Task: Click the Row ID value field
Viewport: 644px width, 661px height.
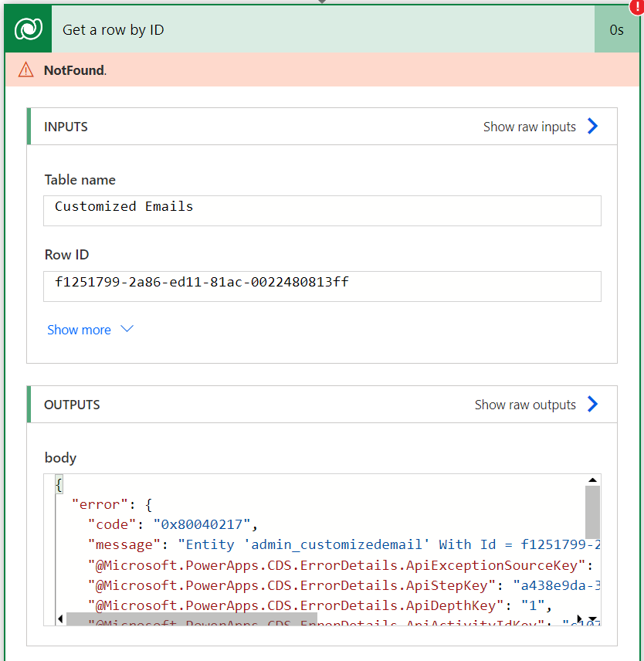Action: tap(322, 286)
